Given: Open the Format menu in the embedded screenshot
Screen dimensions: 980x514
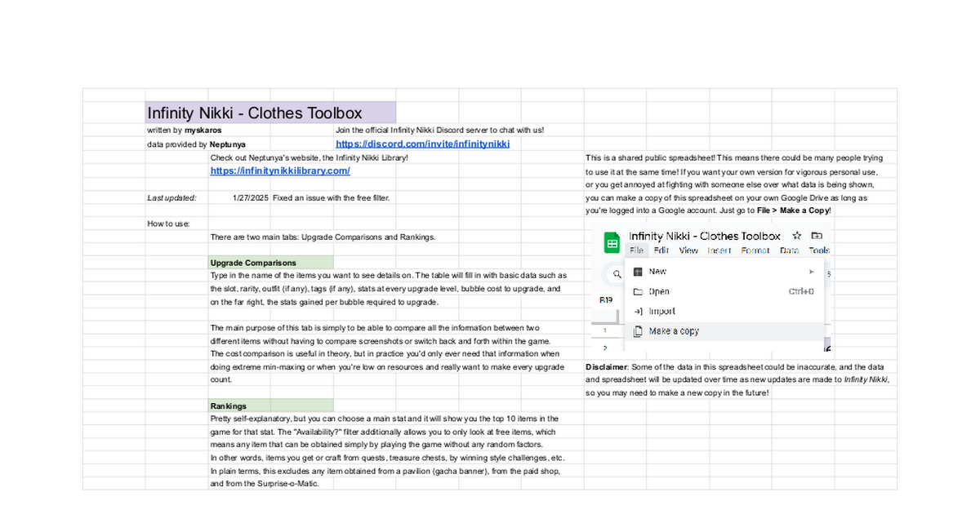Looking at the screenshot, I should tap(755, 250).
